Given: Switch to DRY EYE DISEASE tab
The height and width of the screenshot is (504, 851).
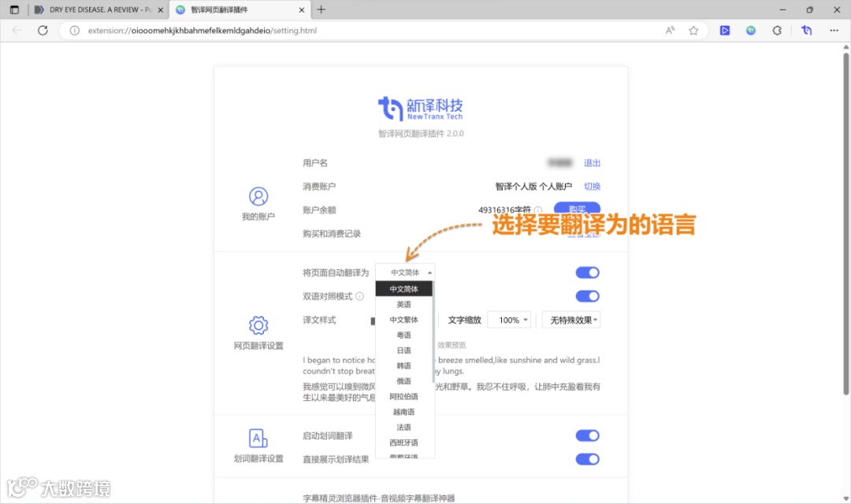Looking at the screenshot, I should [x=98, y=9].
